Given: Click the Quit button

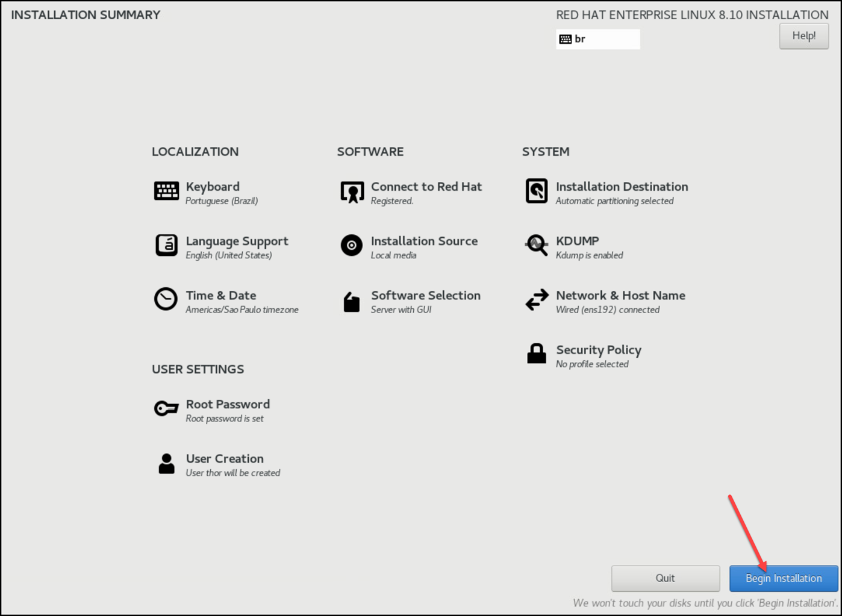Looking at the screenshot, I should [x=665, y=578].
